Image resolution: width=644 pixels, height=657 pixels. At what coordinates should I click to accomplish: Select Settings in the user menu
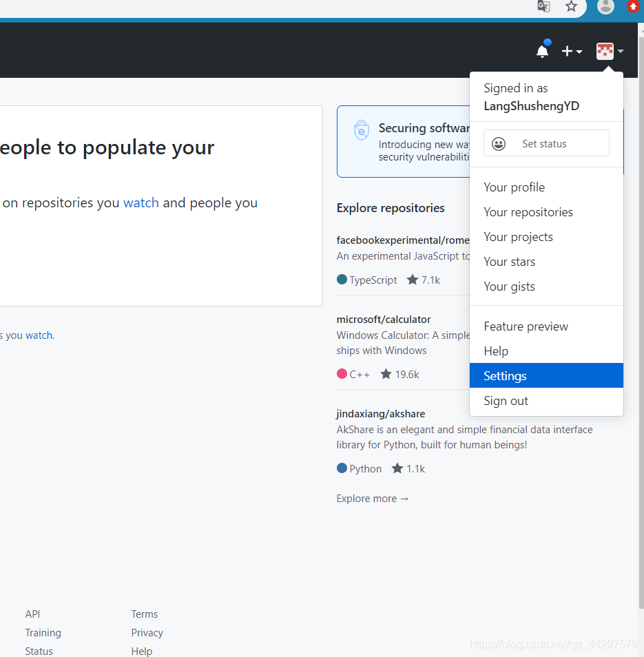coord(546,375)
